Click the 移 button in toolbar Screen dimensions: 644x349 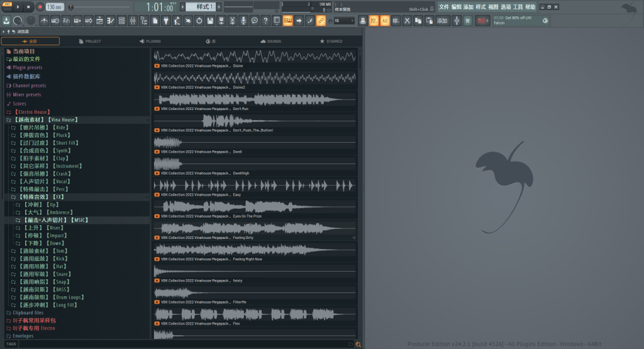[x=396, y=21]
